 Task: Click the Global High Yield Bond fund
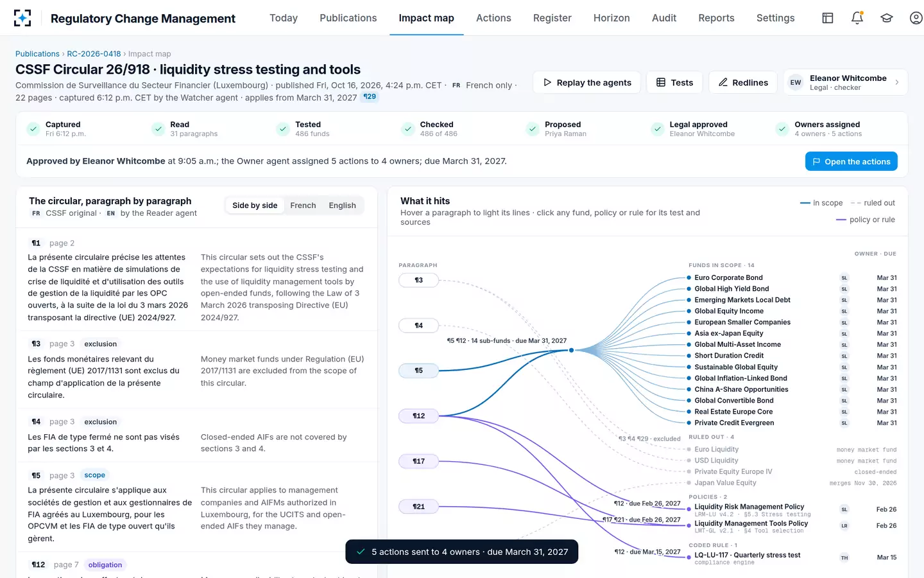(x=732, y=289)
